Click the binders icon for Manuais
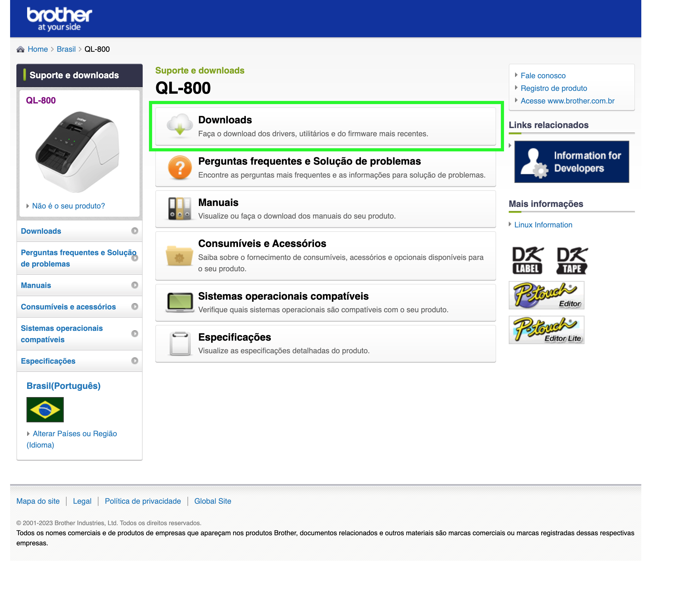 coord(180,208)
